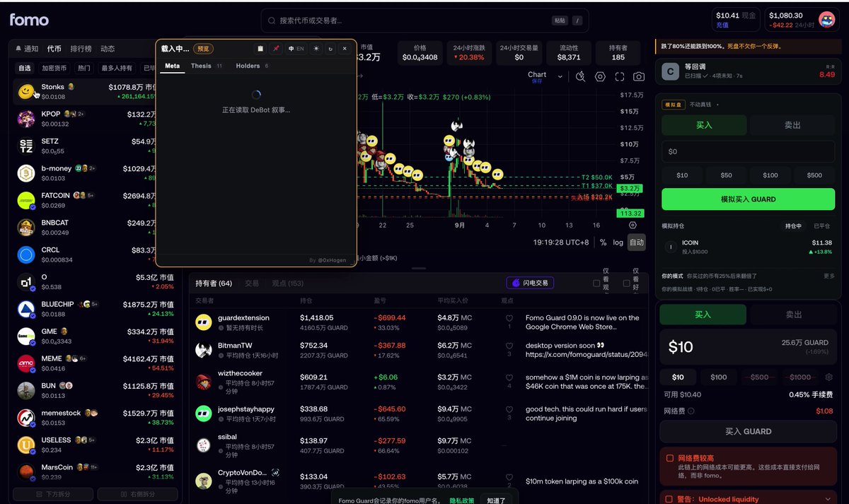Click KPOP token avatar
This screenshot has width=849, height=504.
[x=26, y=118]
